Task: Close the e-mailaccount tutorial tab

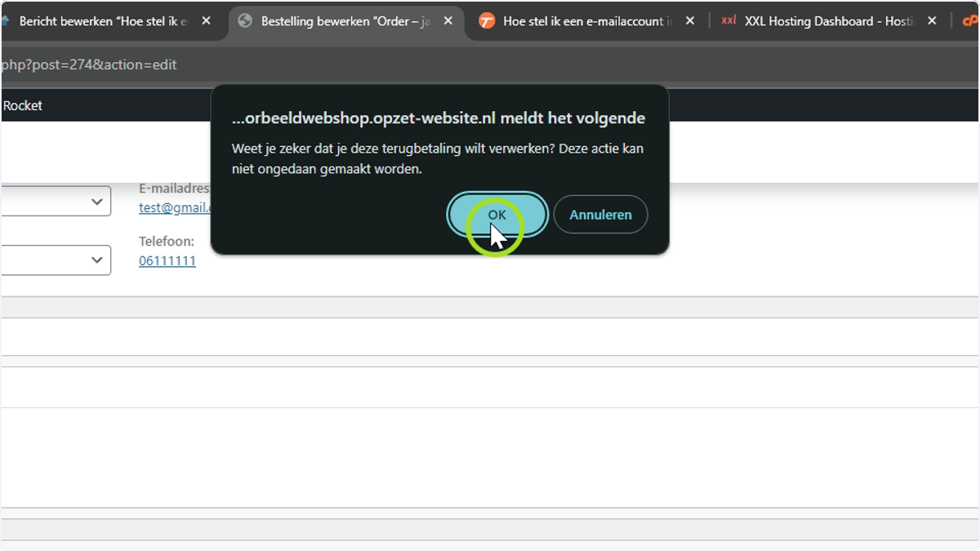Action: click(x=690, y=21)
